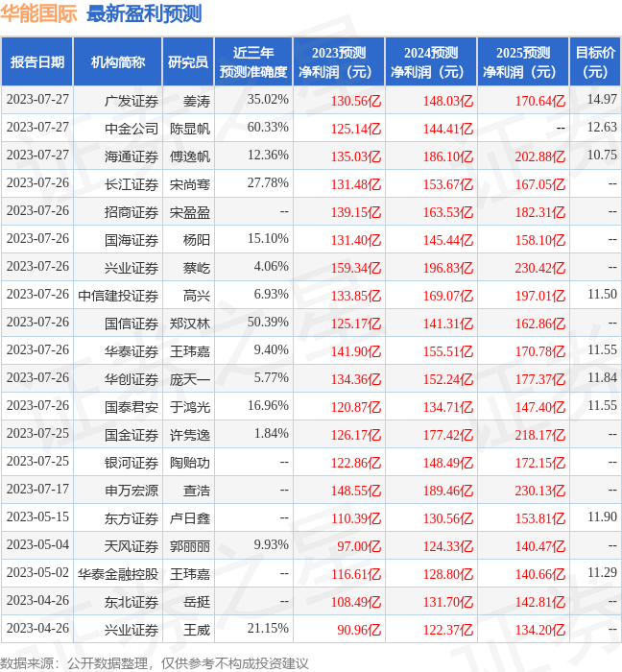The width and height of the screenshot is (622, 672).
Task: Select the 2025预测净利润 column header
Action: coord(523,61)
